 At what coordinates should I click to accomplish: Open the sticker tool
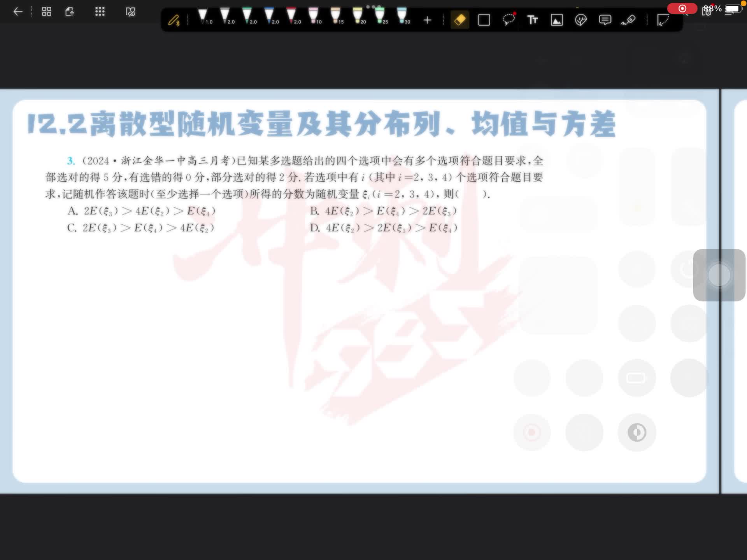(581, 20)
